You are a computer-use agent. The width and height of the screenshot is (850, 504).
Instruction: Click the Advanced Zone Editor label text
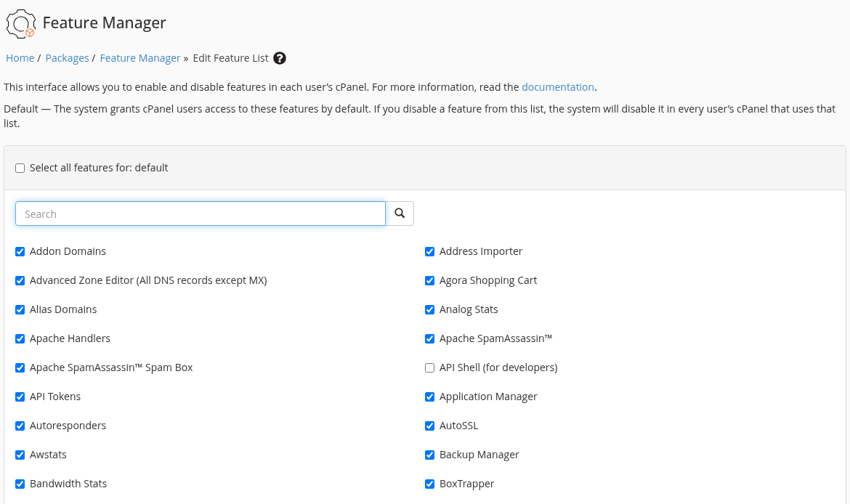[148, 280]
